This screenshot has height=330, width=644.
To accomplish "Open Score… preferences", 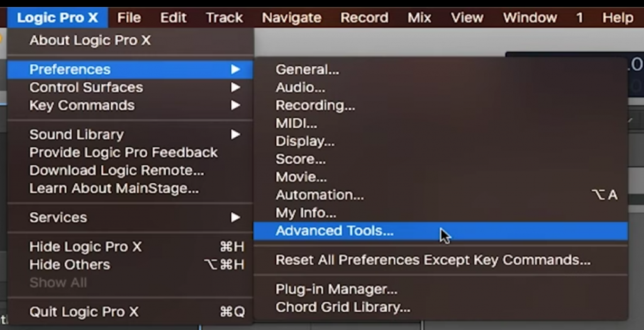I will pyautogui.click(x=441, y=159).
